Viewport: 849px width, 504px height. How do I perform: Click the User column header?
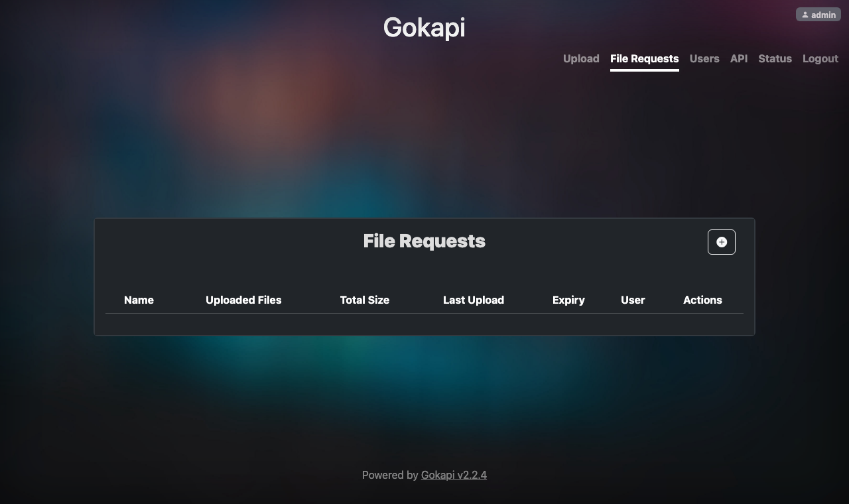pyautogui.click(x=633, y=300)
